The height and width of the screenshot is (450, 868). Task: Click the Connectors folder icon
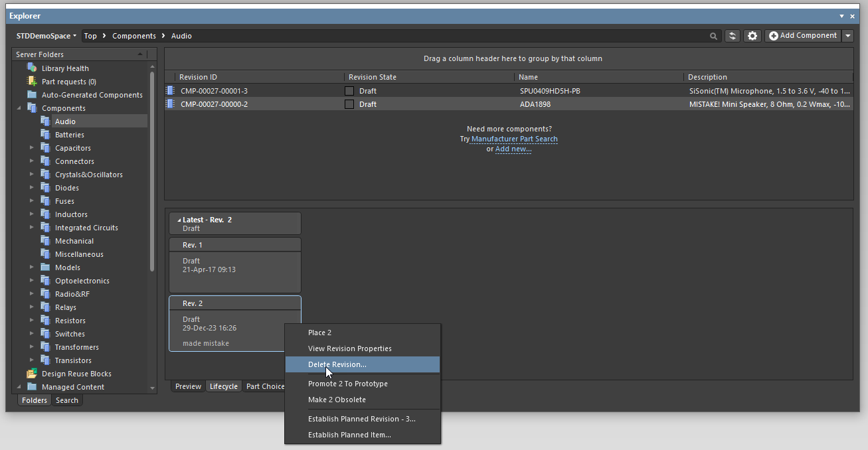(x=45, y=161)
